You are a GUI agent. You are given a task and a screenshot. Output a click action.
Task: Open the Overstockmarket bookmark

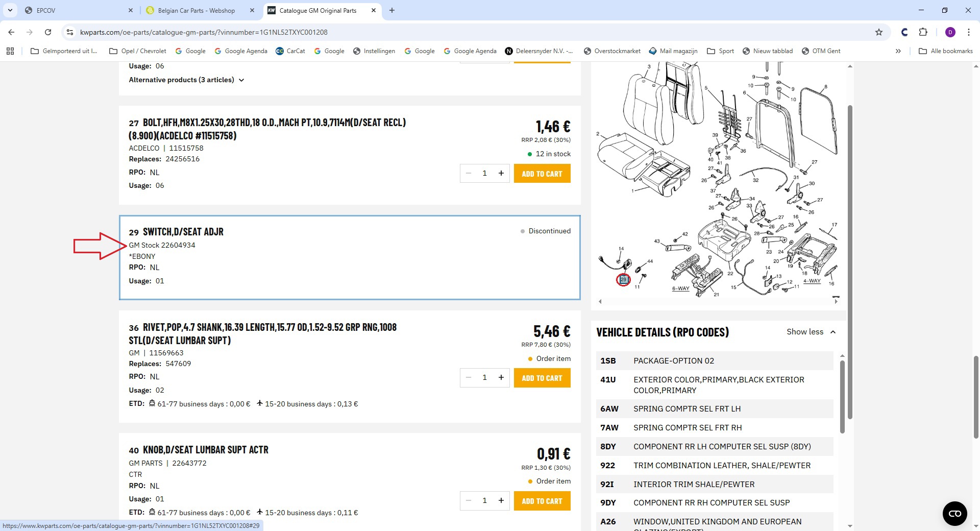coord(612,51)
